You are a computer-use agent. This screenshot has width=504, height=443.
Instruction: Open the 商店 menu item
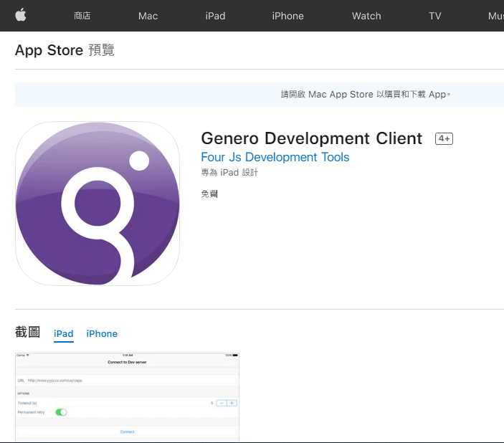click(82, 16)
